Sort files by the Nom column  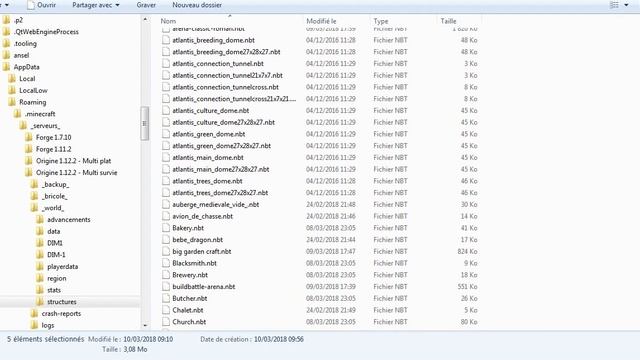tap(168, 21)
